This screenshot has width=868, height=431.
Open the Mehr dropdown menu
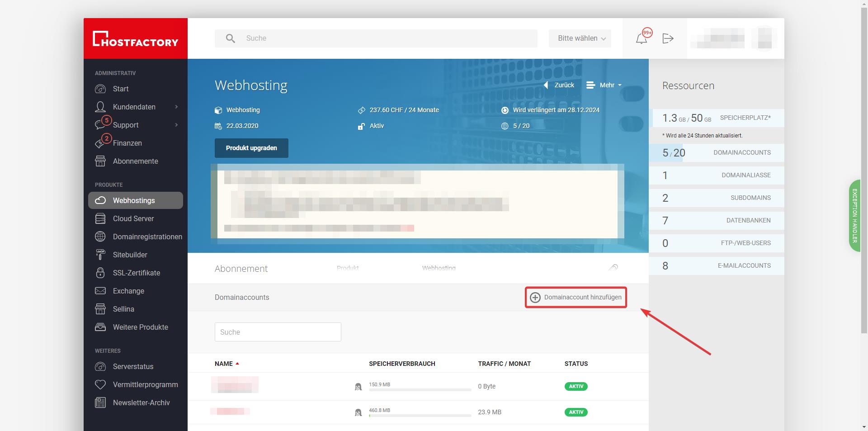(x=604, y=85)
